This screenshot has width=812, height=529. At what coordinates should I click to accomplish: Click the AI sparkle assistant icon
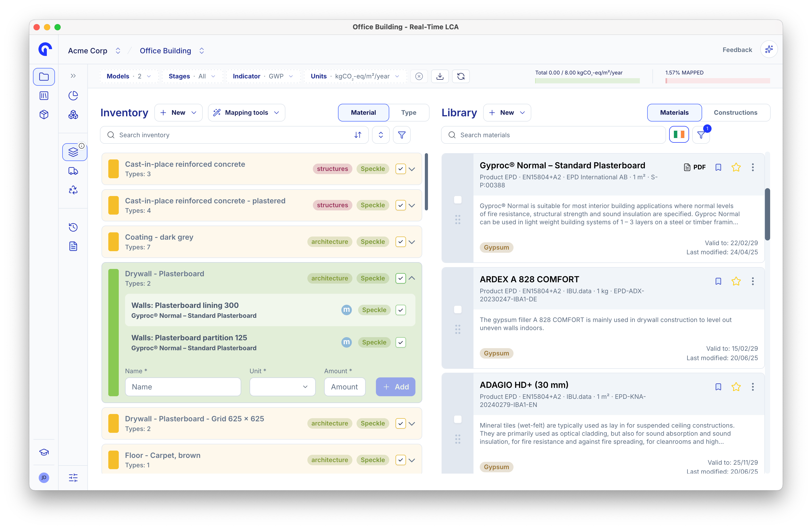pyautogui.click(x=769, y=50)
